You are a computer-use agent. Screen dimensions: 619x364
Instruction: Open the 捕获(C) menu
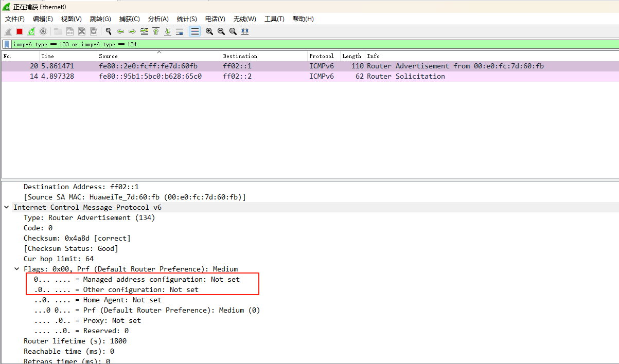129,19
